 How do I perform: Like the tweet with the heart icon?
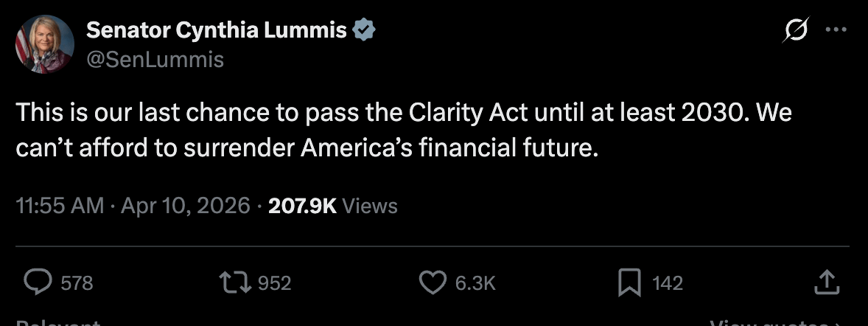[433, 282]
